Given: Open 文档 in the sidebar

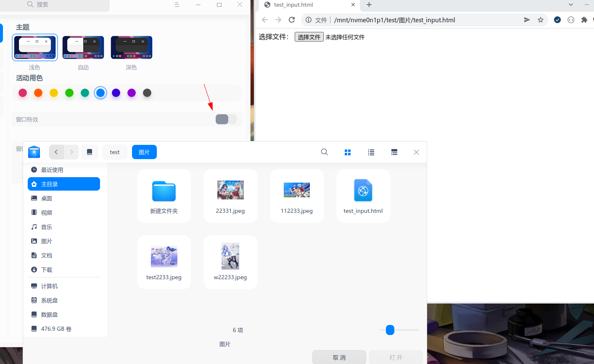Looking at the screenshot, I should 64,255.
